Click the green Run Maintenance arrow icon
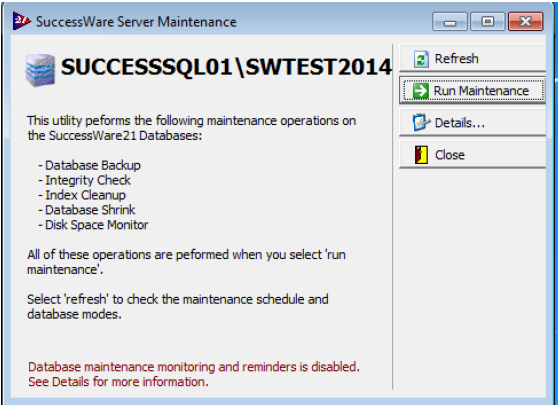Screen dimensions: 558x406 (x=420, y=91)
